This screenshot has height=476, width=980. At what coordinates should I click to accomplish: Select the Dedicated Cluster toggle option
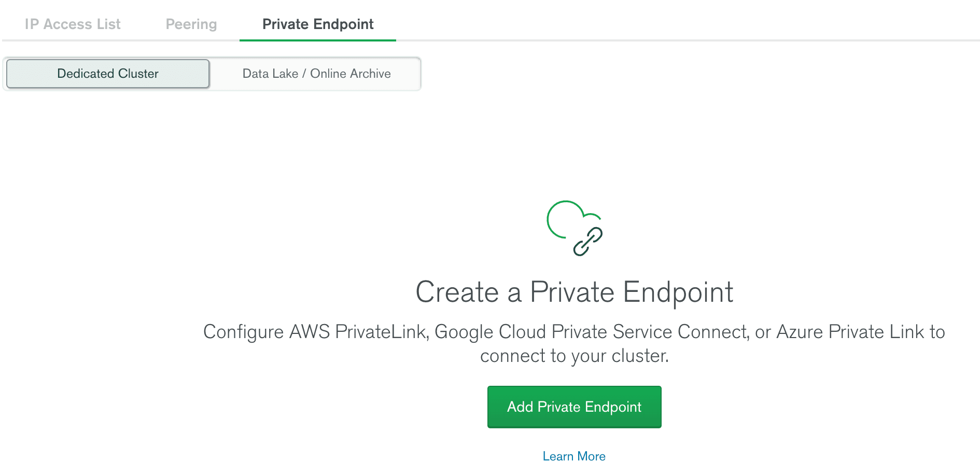[x=108, y=74]
